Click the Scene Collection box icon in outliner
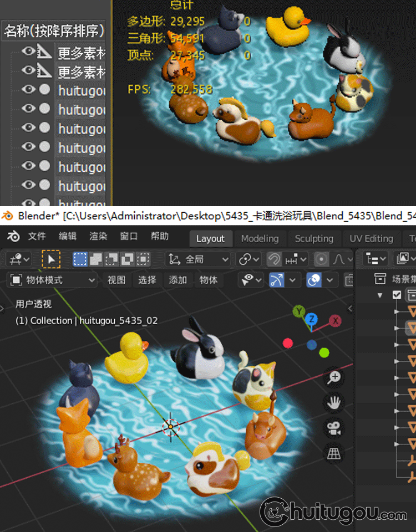Image resolution: width=416 pixels, height=532 pixels. [x=381, y=279]
